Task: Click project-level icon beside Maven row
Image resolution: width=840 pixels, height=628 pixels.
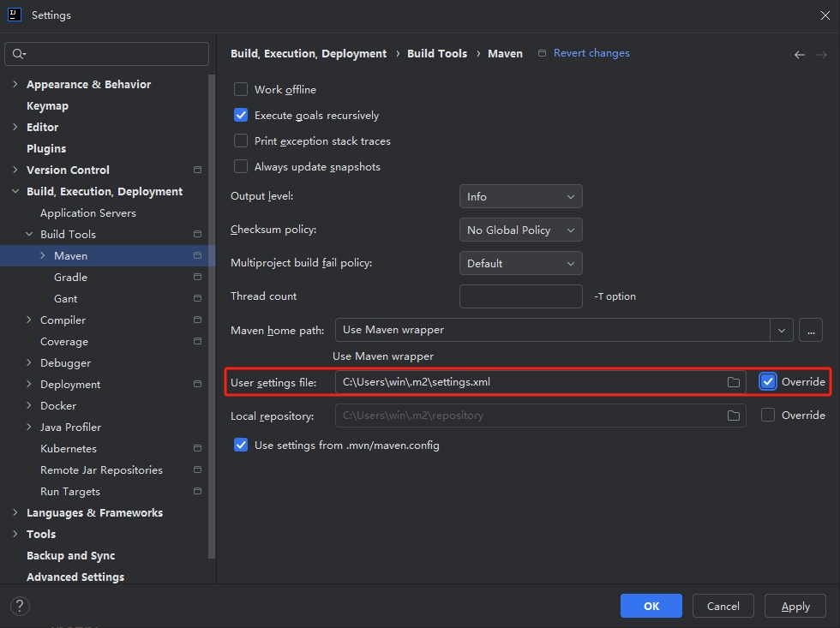Action: (197, 255)
